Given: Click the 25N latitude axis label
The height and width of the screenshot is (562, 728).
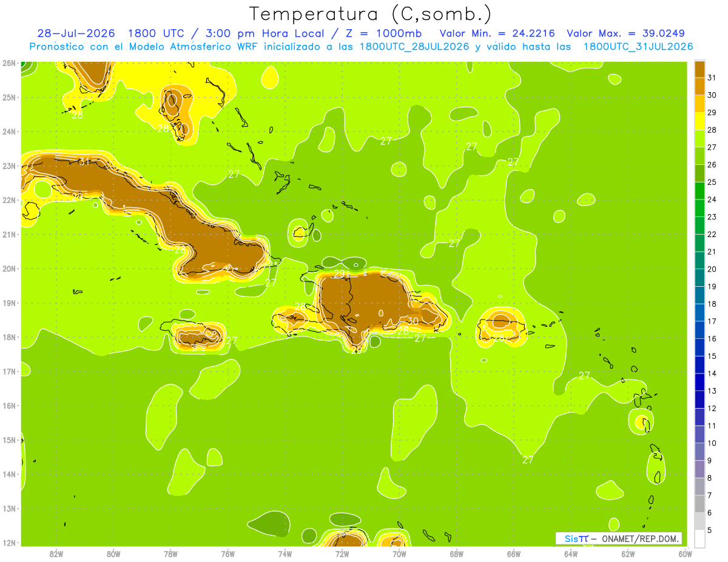Looking at the screenshot, I should [x=9, y=97].
